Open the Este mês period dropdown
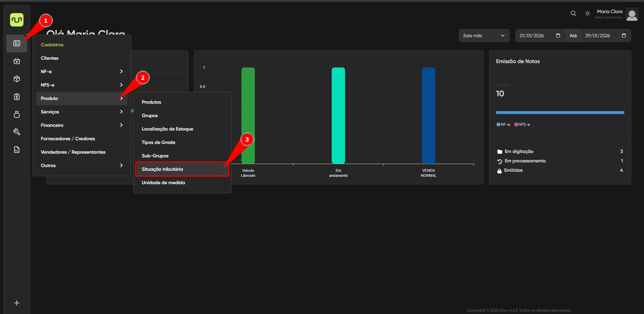Screen dimensions: 644x314 pyautogui.click(x=484, y=36)
